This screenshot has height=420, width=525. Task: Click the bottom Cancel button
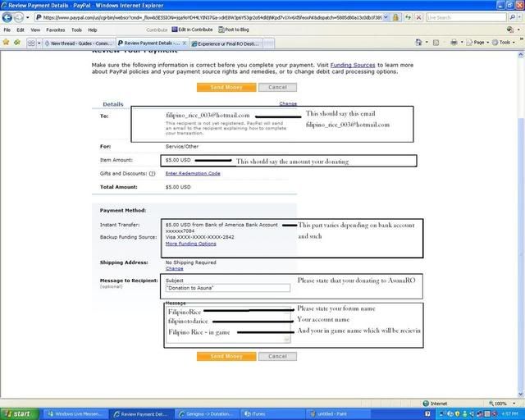coord(277,356)
